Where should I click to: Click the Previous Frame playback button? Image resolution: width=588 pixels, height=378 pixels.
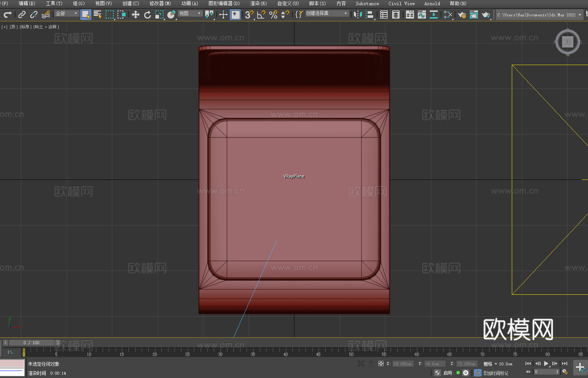[x=537, y=364]
